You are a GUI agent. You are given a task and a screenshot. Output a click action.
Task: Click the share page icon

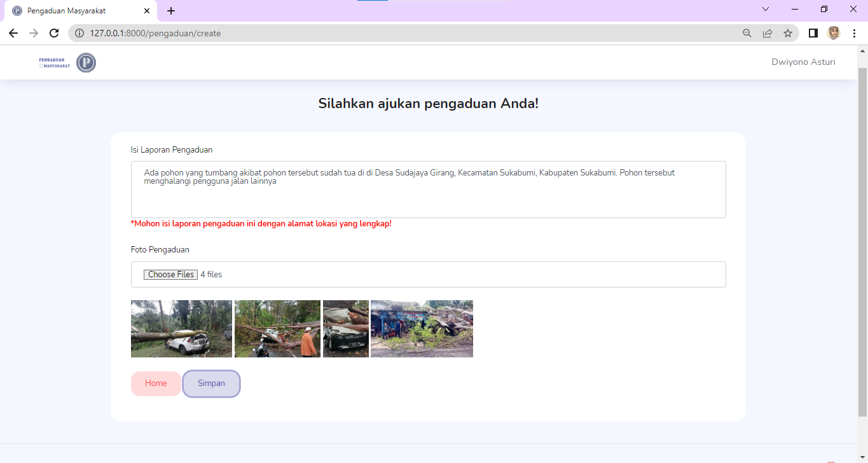[768, 33]
